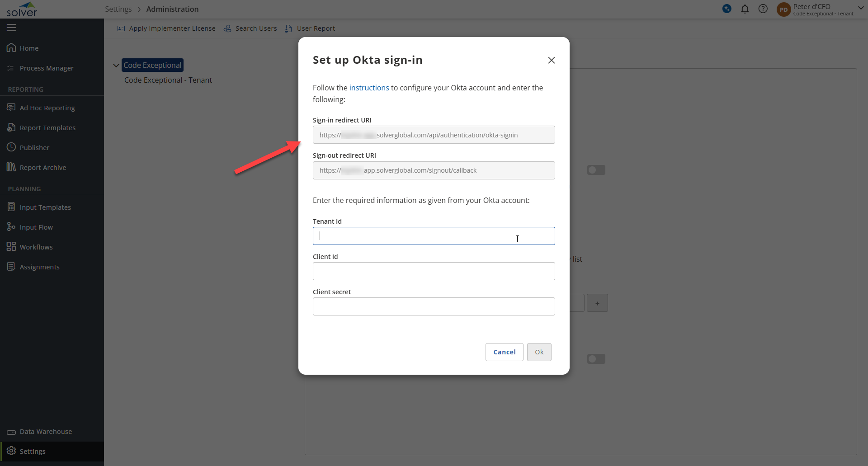Image resolution: width=868 pixels, height=466 pixels.
Task: Click the hamburger menu icon in sidebar
Action: [x=11, y=28]
